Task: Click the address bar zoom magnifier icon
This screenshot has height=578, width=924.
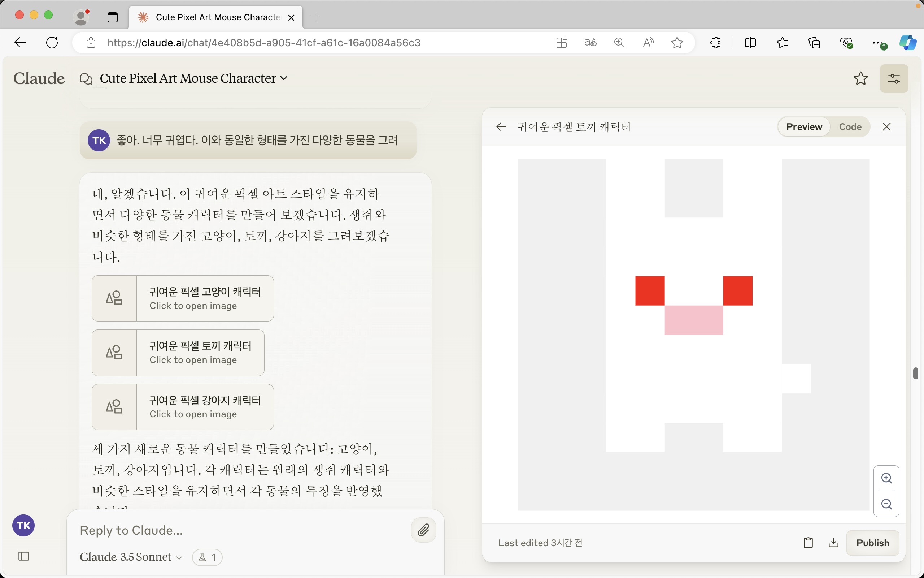Action: [x=619, y=42]
